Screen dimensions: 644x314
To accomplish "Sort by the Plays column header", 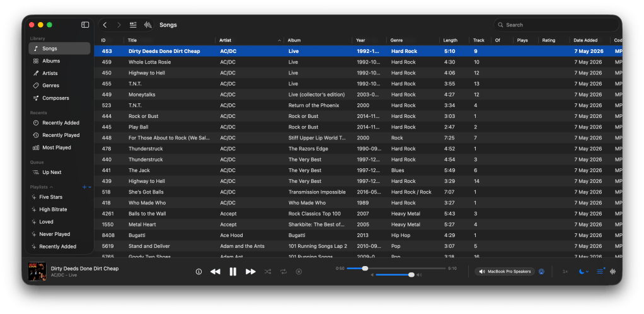I will tap(526, 40).
